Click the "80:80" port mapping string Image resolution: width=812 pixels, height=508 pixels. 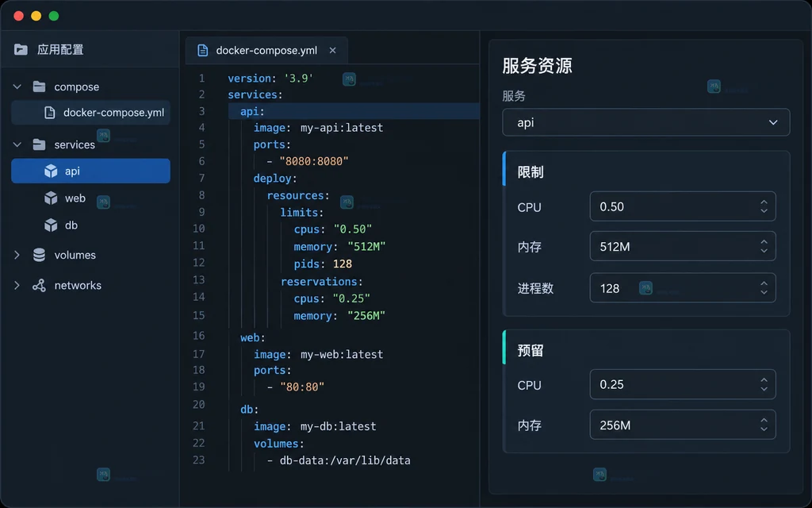coord(302,387)
